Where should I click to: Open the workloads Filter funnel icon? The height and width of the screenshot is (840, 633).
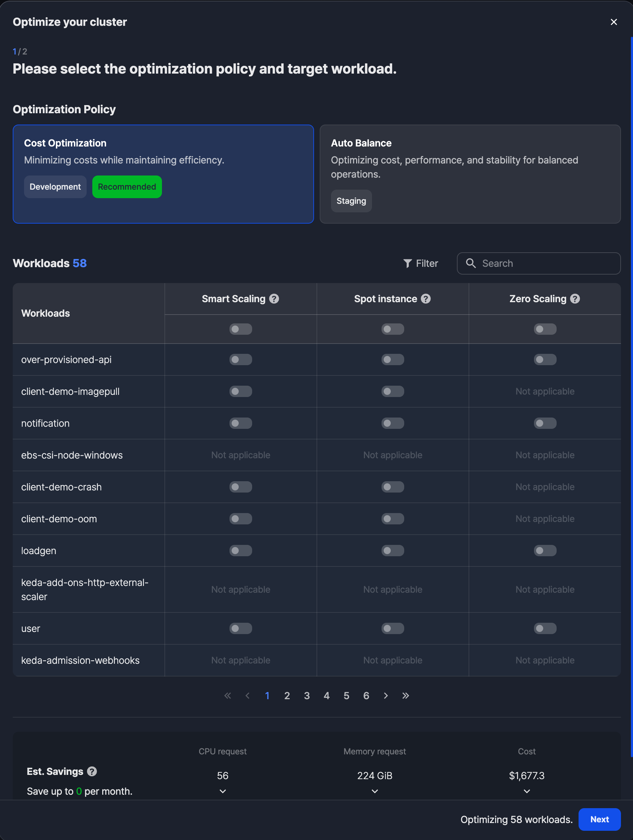coord(407,264)
